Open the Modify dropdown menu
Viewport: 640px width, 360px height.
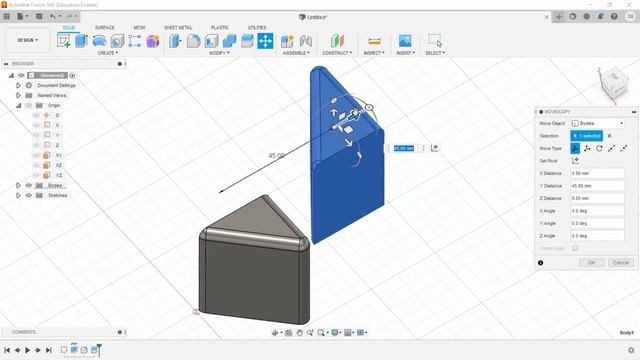point(220,53)
